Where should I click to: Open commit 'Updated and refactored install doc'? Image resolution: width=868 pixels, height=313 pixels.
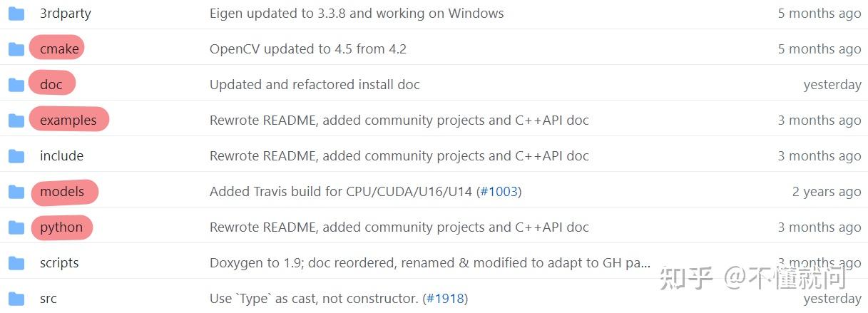(315, 85)
